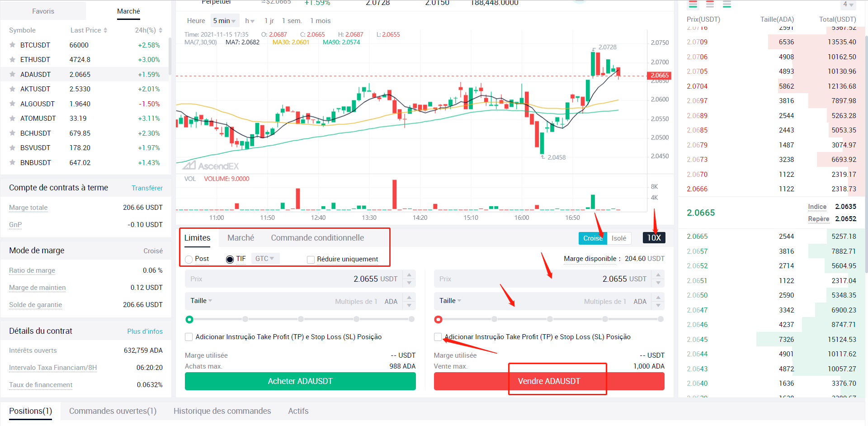Screen dimensions: 868x426
Task: Adjust the green buy size slider handle
Action: pyautogui.click(x=189, y=320)
